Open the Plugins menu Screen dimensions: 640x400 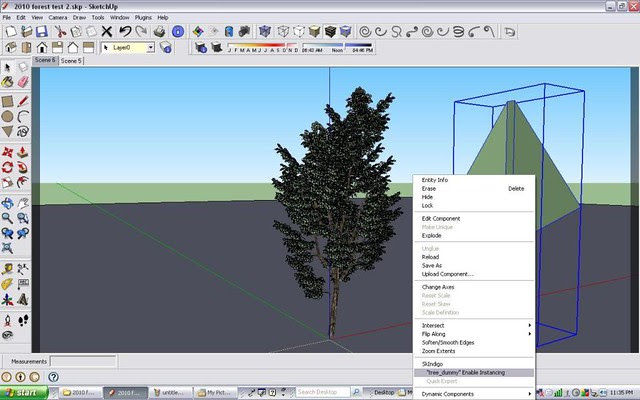[143, 18]
